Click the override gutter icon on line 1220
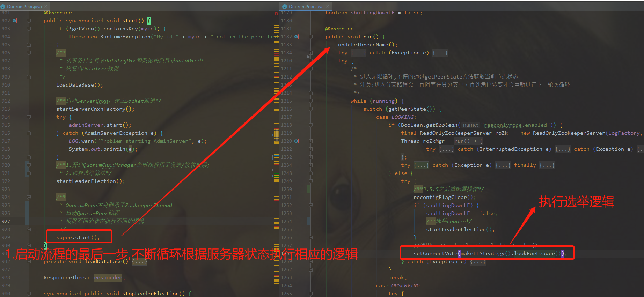 coord(297,141)
